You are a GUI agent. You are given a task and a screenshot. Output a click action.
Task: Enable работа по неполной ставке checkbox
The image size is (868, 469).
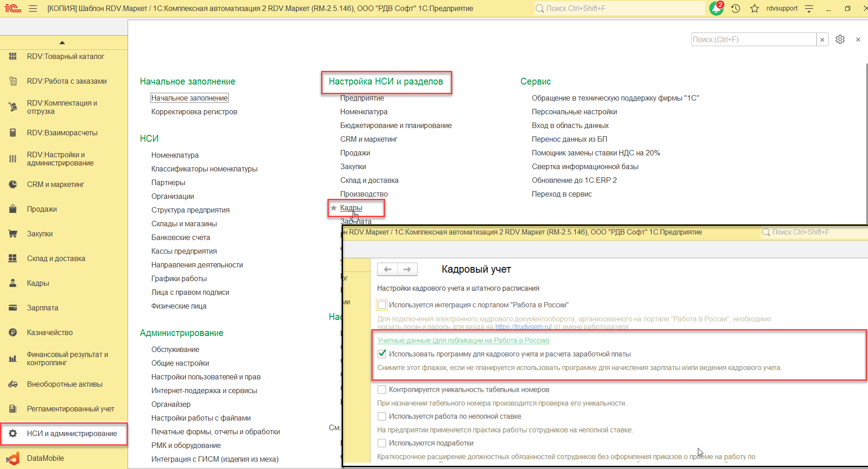[x=382, y=416]
